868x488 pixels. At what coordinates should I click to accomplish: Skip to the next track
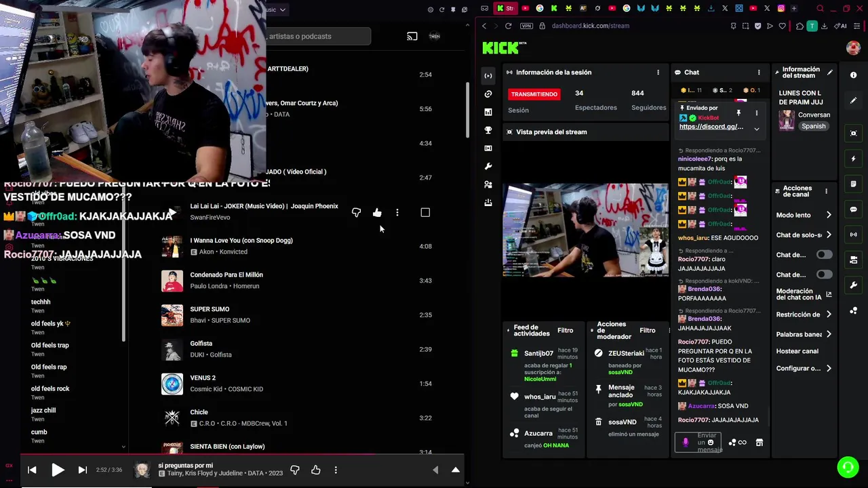[82, 470]
